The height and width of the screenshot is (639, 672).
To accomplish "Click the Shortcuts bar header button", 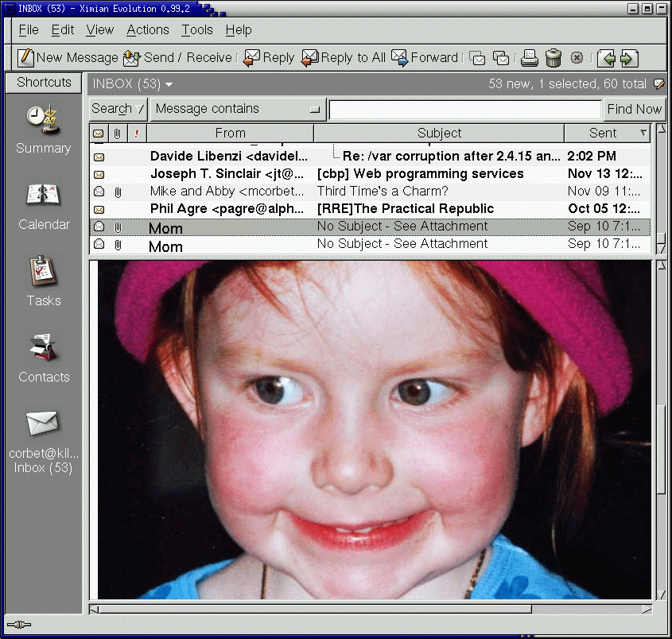I will point(44,83).
